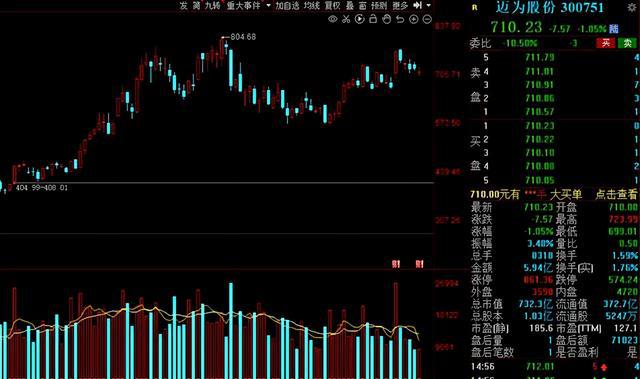Select sell level 5 price 711.79
The height and width of the screenshot is (379, 640).
[x=540, y=57]
